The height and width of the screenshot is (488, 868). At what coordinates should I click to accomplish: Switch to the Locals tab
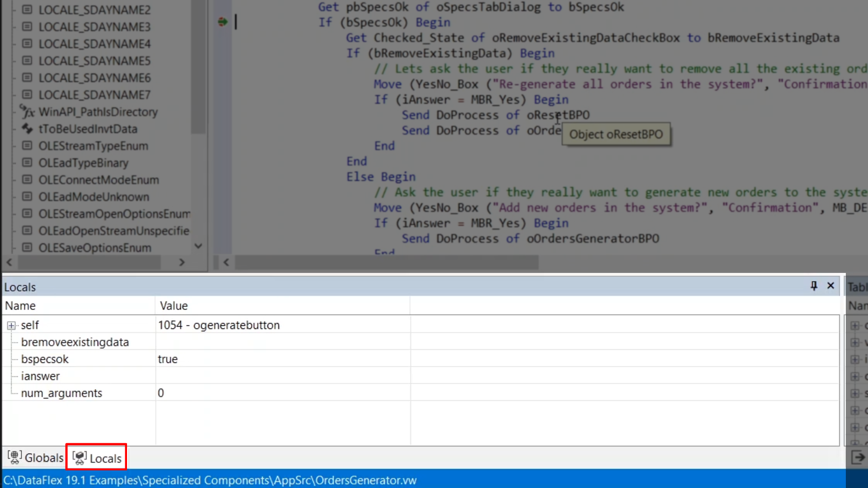tap(105, 458)
